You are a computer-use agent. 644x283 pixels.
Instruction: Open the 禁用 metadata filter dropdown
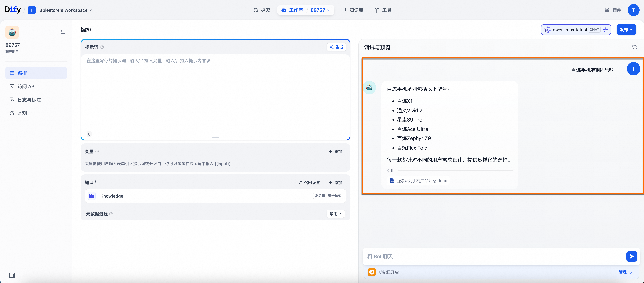[x=335, y=214]
